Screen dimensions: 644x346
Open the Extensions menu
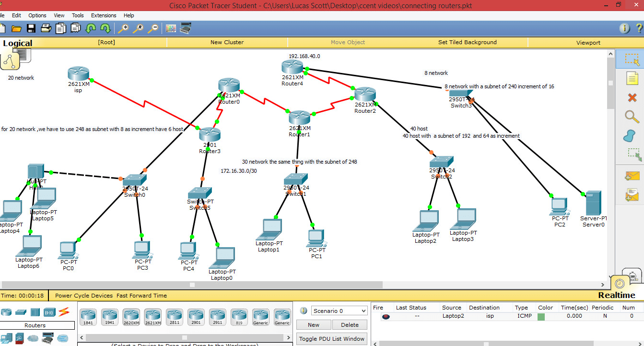pyautogui.click(x=104, y=15)
